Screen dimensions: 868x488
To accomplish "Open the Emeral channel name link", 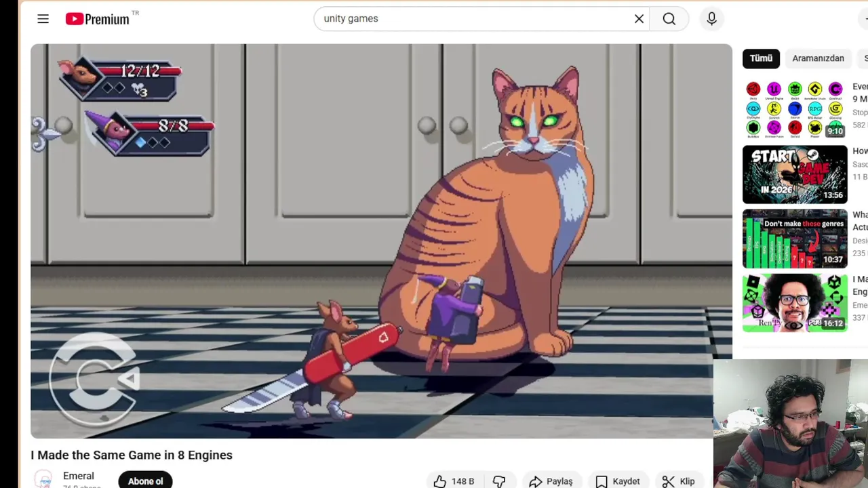I will tap(79, 476).
